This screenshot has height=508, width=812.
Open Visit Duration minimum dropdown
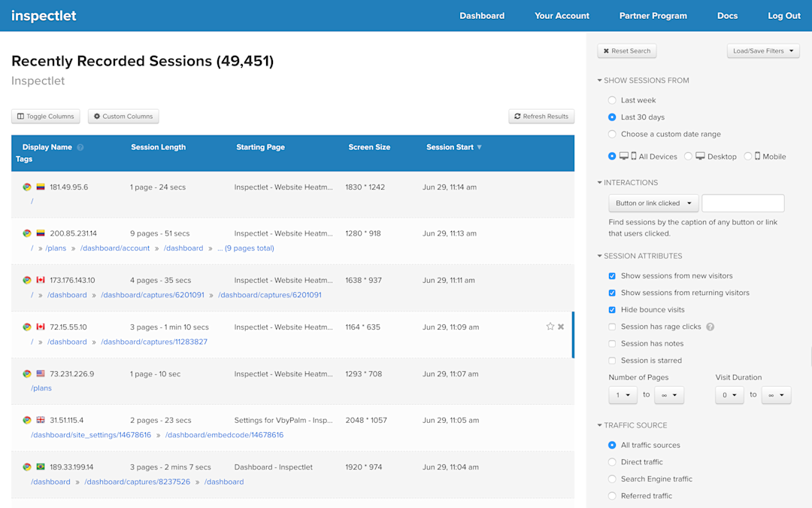pyautogui.click(x=729, y=395)
